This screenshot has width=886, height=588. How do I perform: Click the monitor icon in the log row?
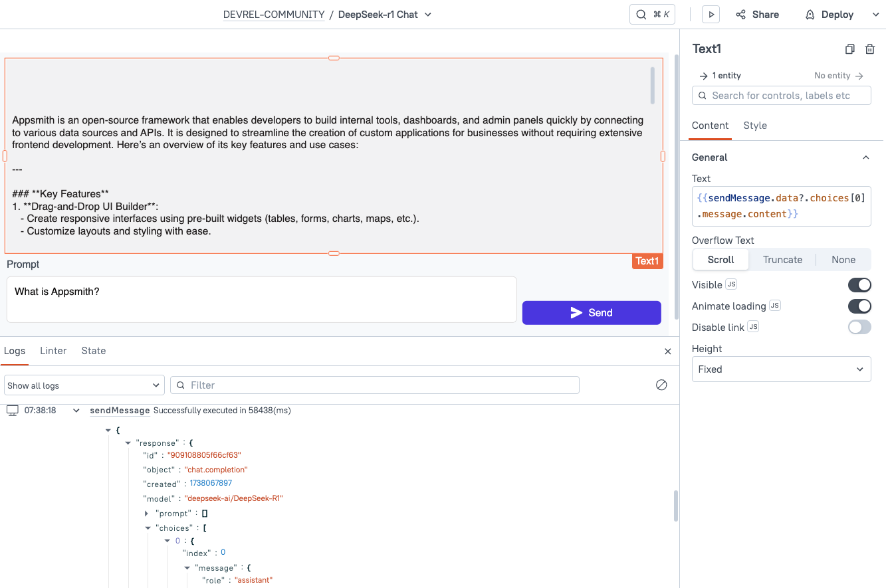point(12,411)
